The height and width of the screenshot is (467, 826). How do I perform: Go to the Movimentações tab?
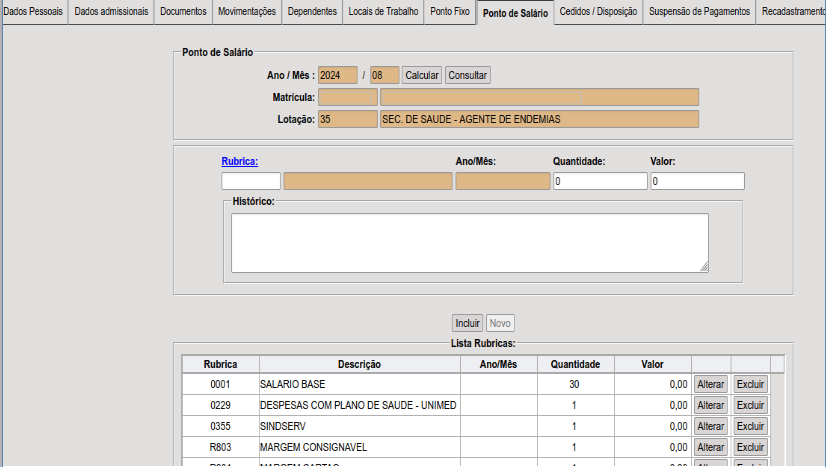pyautogui.click(x=247, y=12)
